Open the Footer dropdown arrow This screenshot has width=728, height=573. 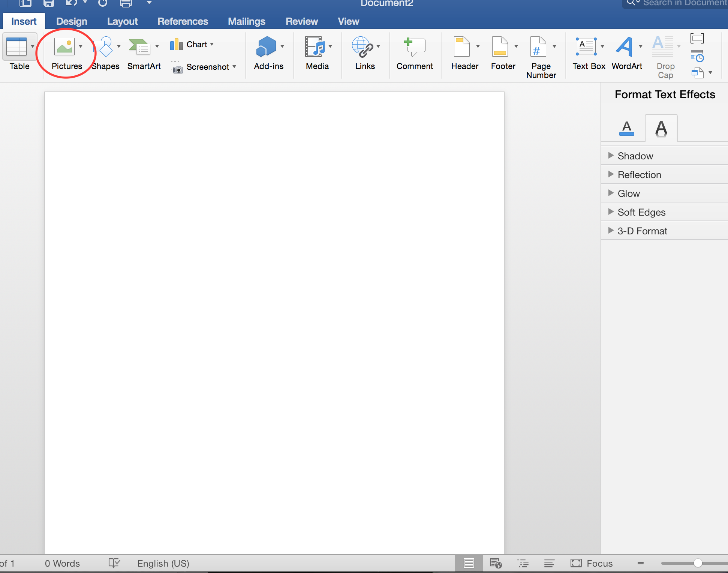click(x=516, y=46)
